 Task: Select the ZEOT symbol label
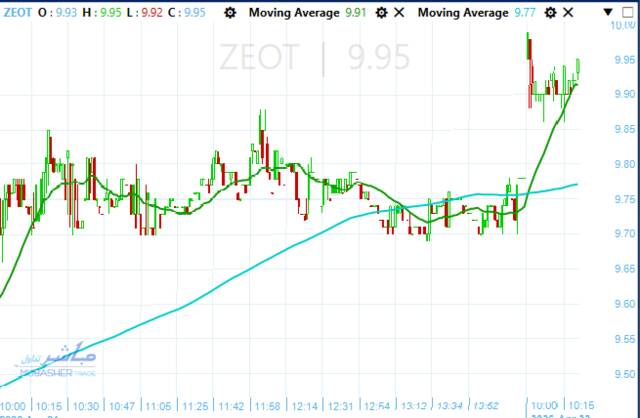pos(17,12)
